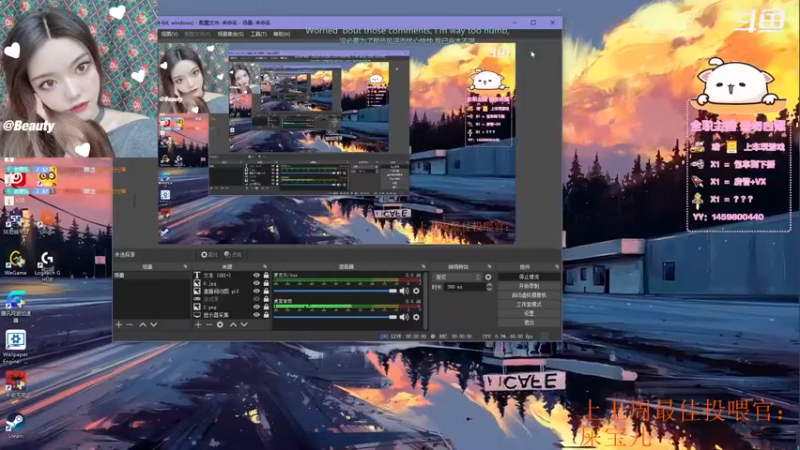This screenshot has width=800, height=450.
Task: Open WeGame desktop shortcut
Action: 16,263
